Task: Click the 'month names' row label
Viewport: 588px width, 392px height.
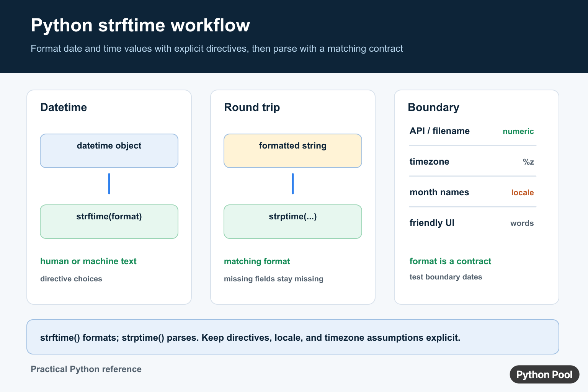Action: coord(439,192)
